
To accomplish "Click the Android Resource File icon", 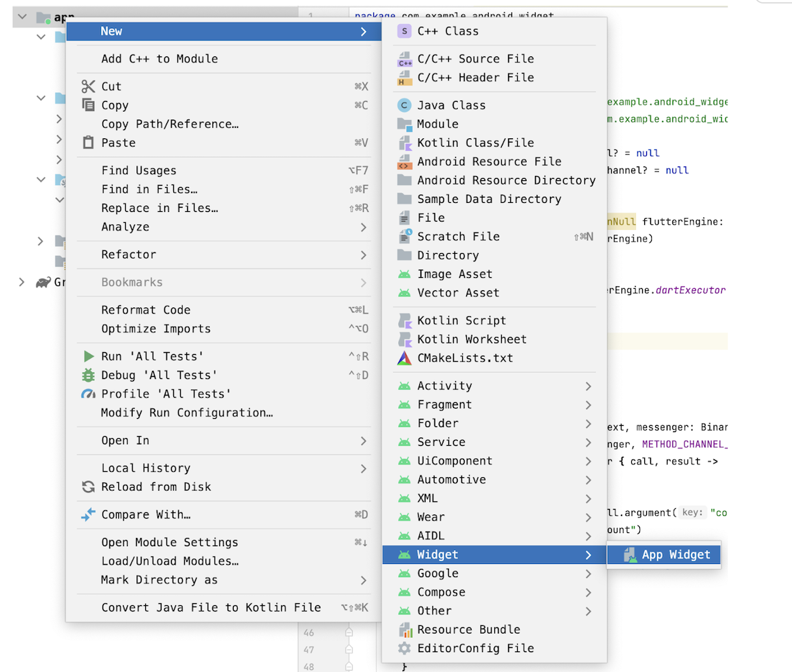I will pos(404,162).
